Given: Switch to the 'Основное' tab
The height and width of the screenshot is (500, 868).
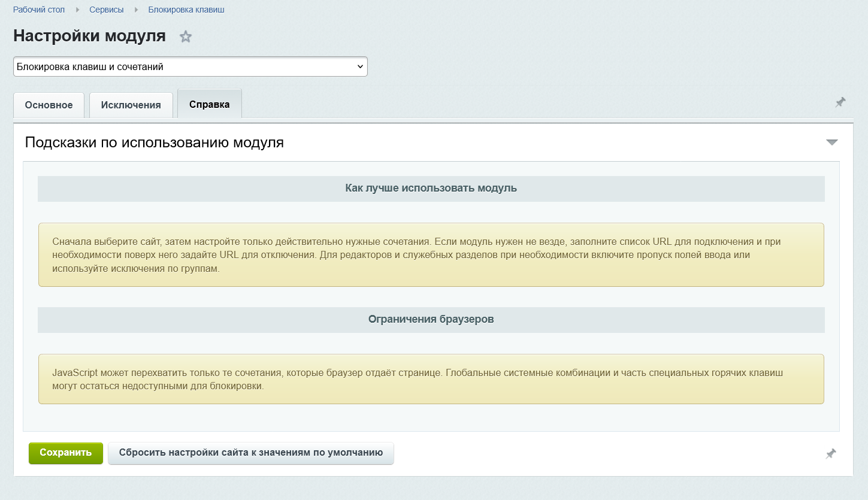Looking at the screenshot, I should [49, 105].
